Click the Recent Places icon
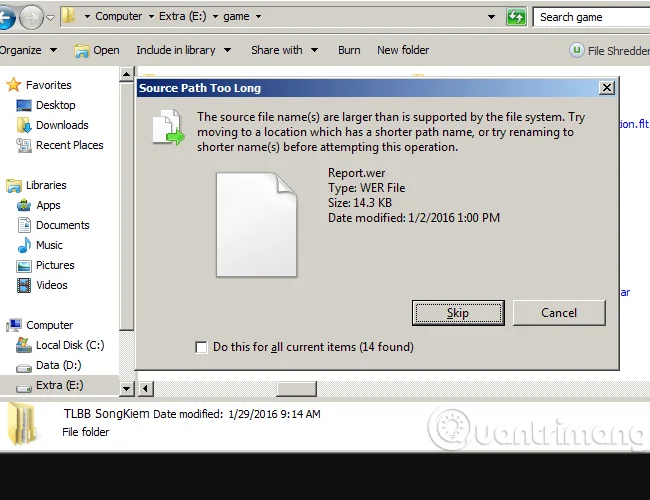The width and height of the screenshot is (650, 500). (24, 145)
